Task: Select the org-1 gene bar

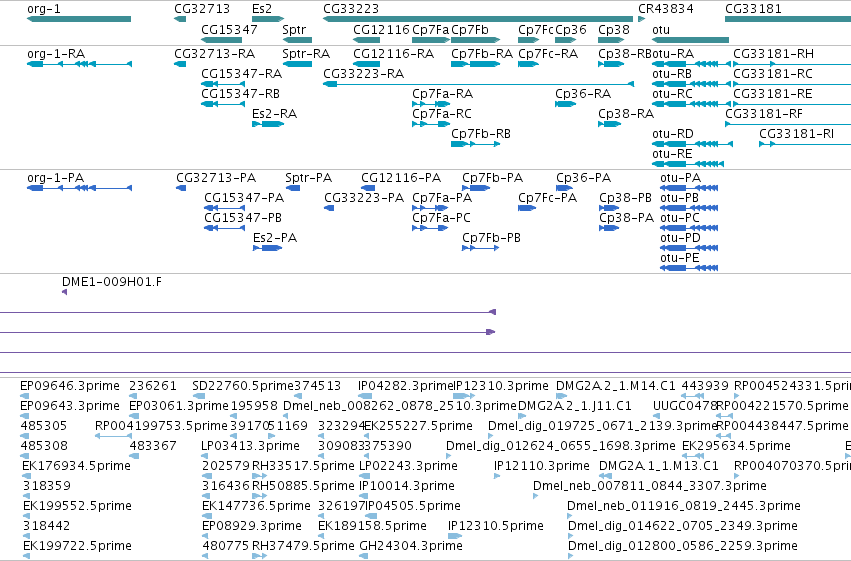Action: tap(79, 19)
